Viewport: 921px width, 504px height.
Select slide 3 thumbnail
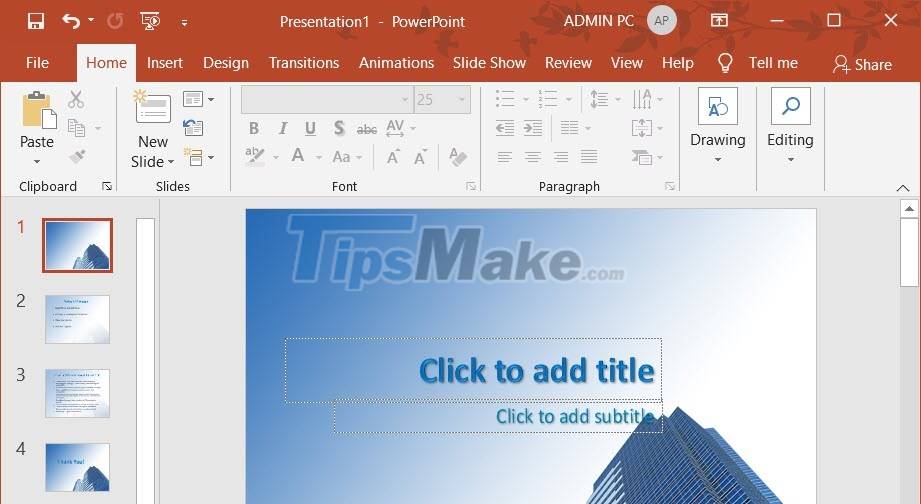78,394
